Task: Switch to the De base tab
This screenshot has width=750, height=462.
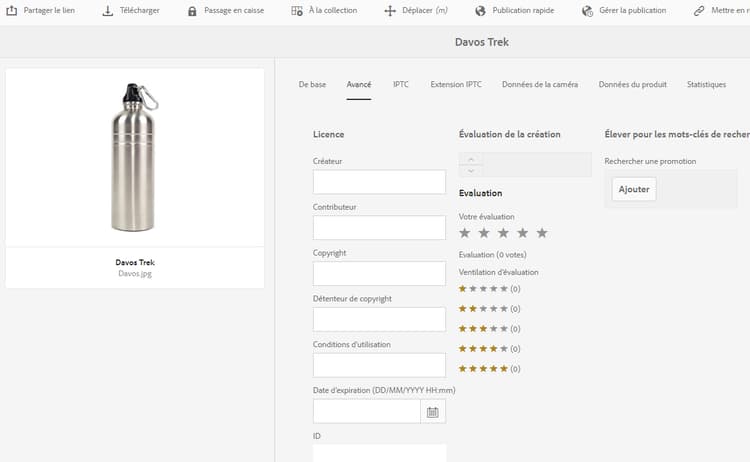Action: coord(312,85)
